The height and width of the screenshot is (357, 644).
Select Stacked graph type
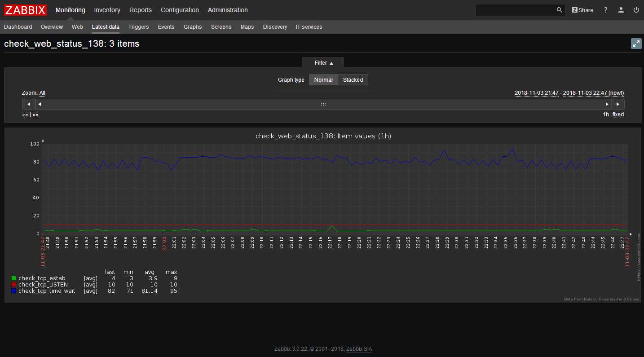[x=353, y=80]
